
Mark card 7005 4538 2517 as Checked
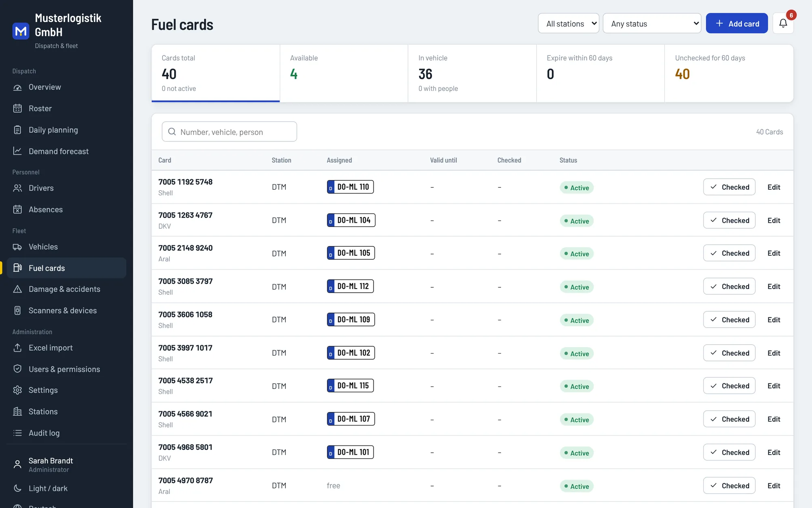[729, 386]
